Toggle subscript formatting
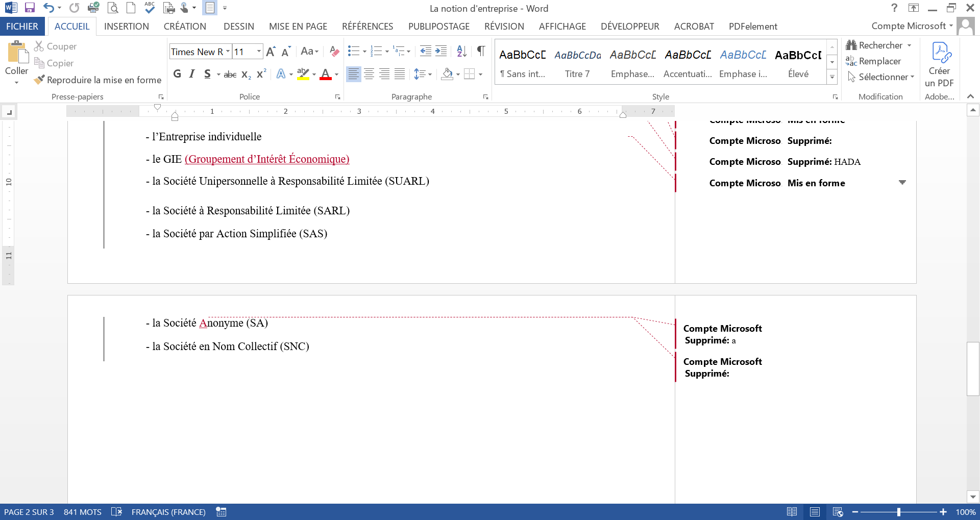Viewport: 980px width, 520px height. [246, 75]
